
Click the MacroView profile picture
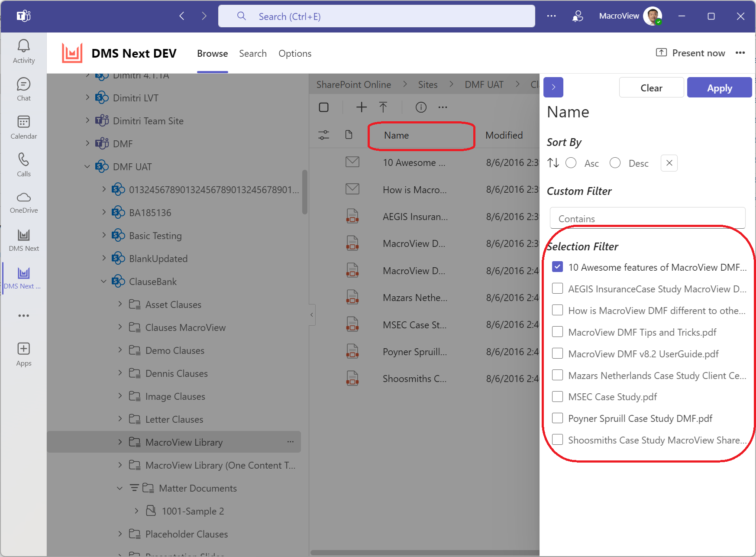point(653,16)
